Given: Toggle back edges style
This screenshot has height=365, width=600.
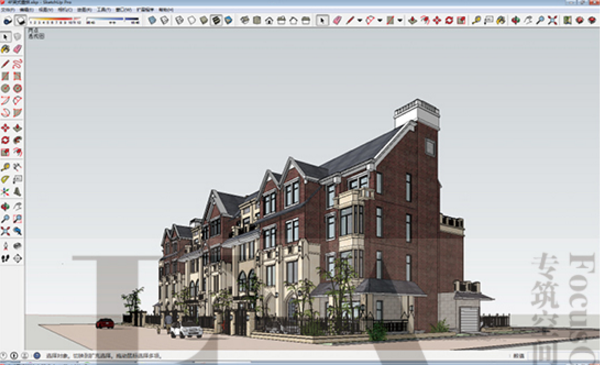Looking at the screenshot, I should [x=165, y=20].
